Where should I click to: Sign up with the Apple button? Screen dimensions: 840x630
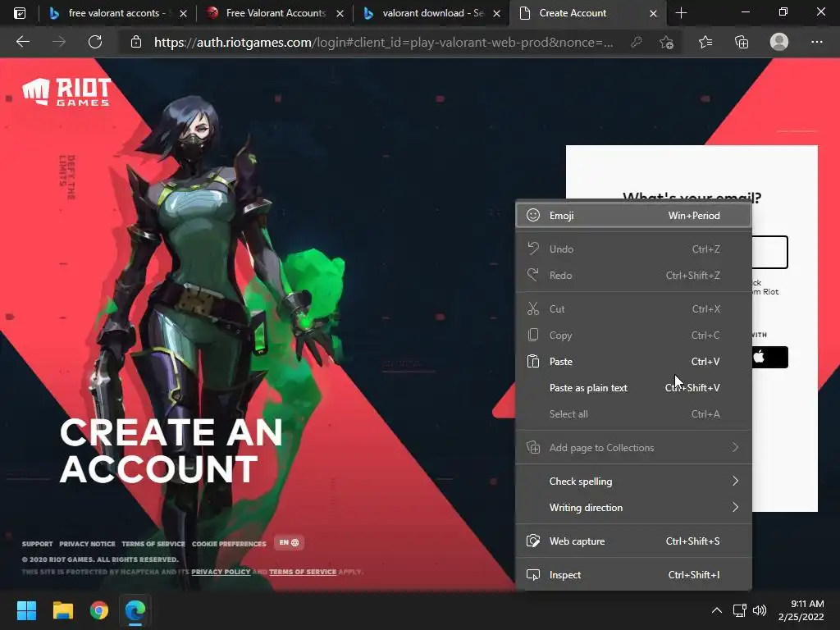click(x=769, y=357)
